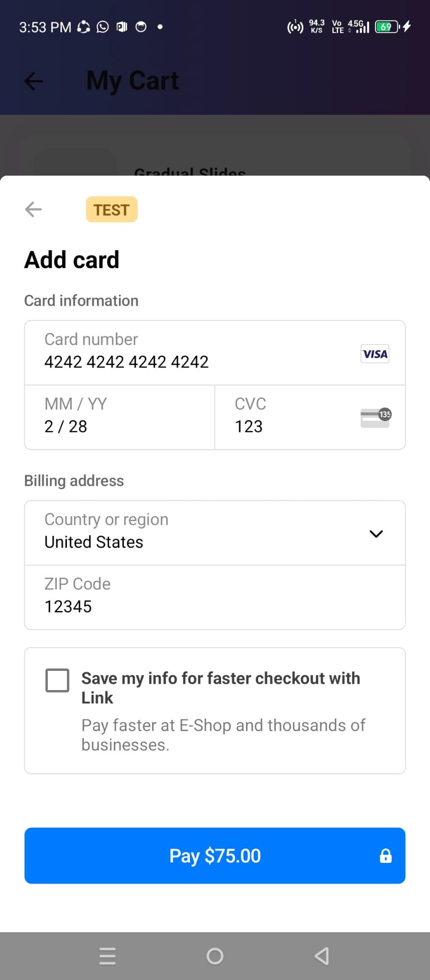Tap the lock icon on Pay button

[x=386, y=856]
